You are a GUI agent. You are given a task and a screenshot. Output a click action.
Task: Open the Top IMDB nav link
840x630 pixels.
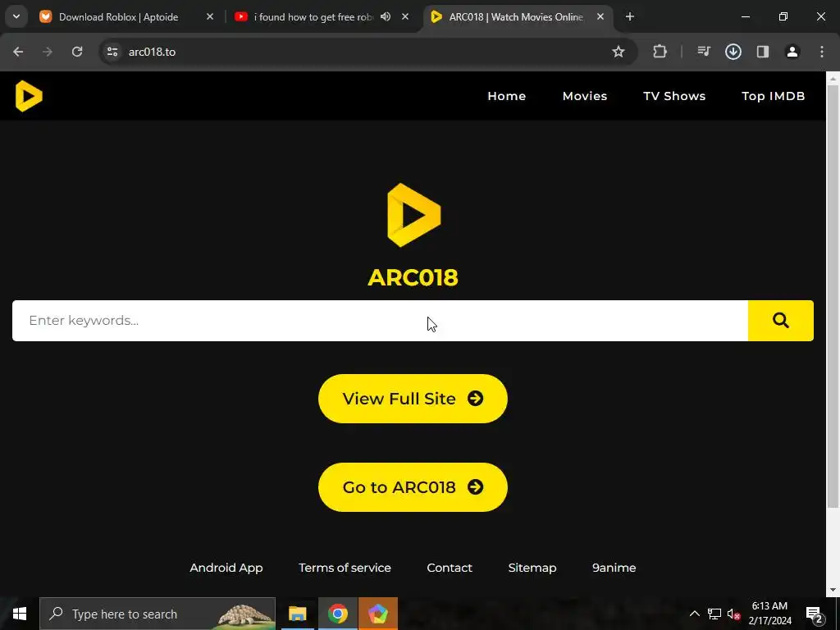[x=773, y=96]
